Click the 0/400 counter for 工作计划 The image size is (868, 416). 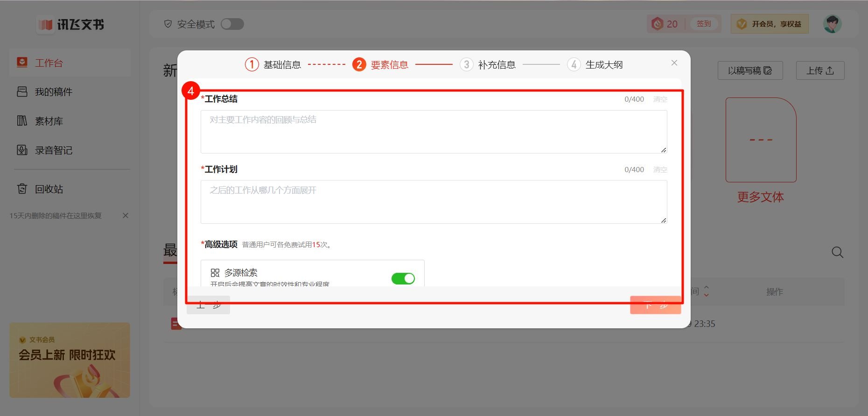point(634,170)
